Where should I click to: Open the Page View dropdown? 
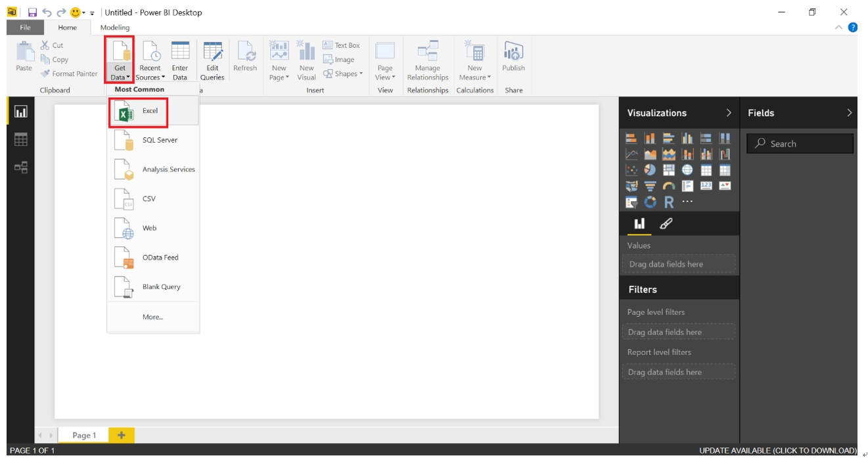[385, 60]
